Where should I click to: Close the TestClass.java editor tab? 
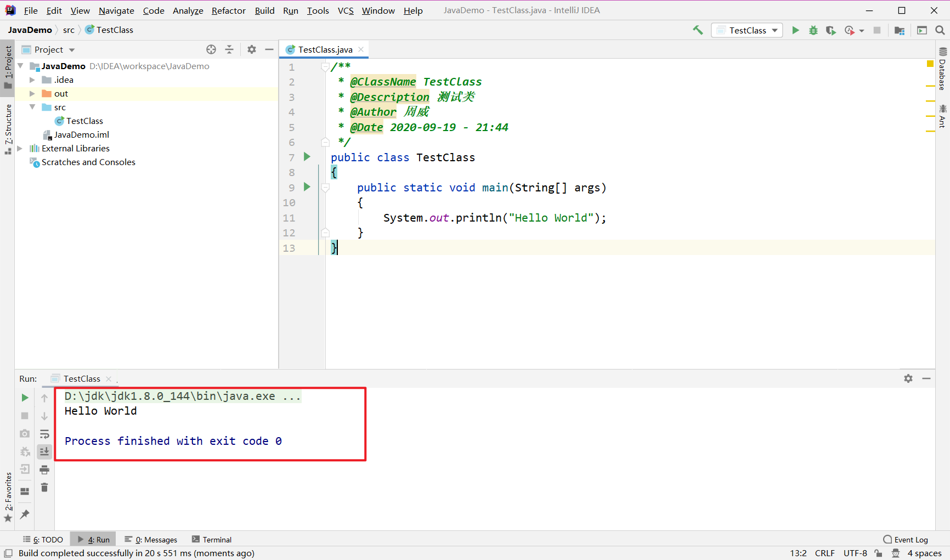[x=361, y=49]
